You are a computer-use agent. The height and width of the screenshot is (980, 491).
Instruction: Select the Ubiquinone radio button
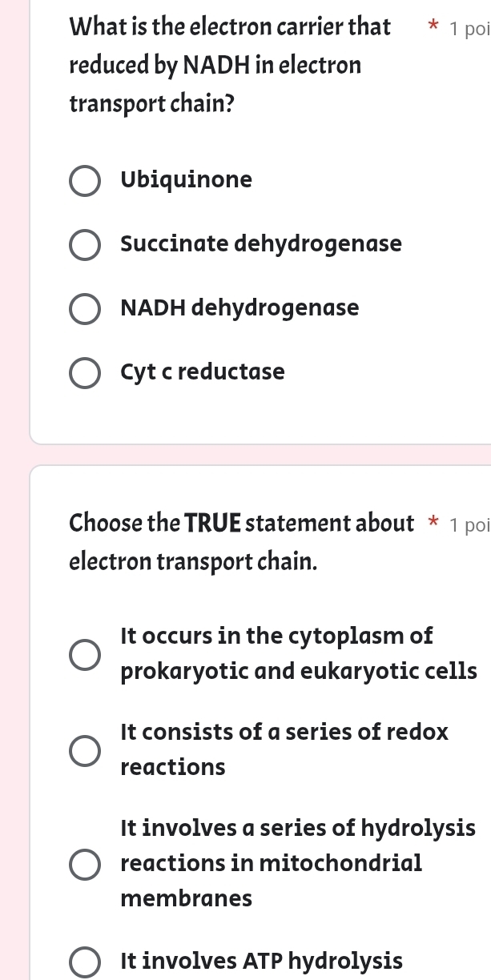point(85,180)
